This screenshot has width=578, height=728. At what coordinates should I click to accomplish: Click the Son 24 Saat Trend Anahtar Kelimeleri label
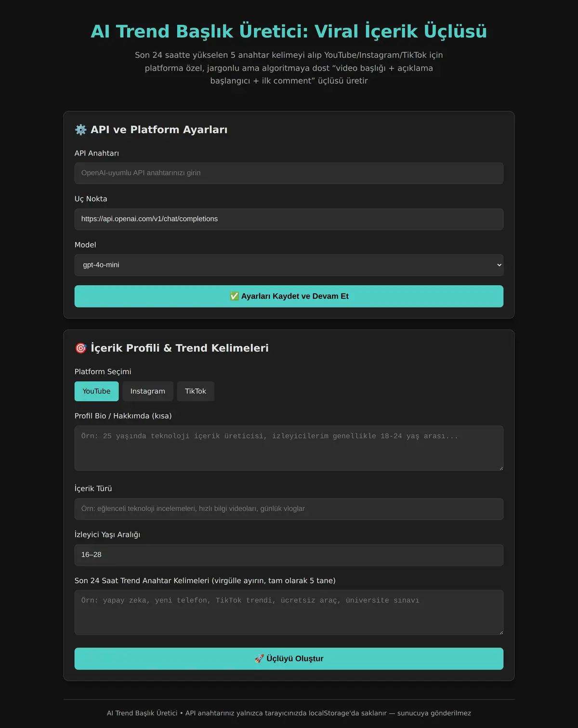click(205, 581)
